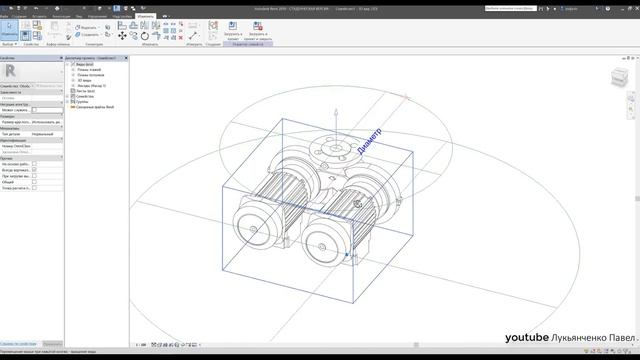
Task: Open the Управление ribbon tab
Action: tap(97, 16)
